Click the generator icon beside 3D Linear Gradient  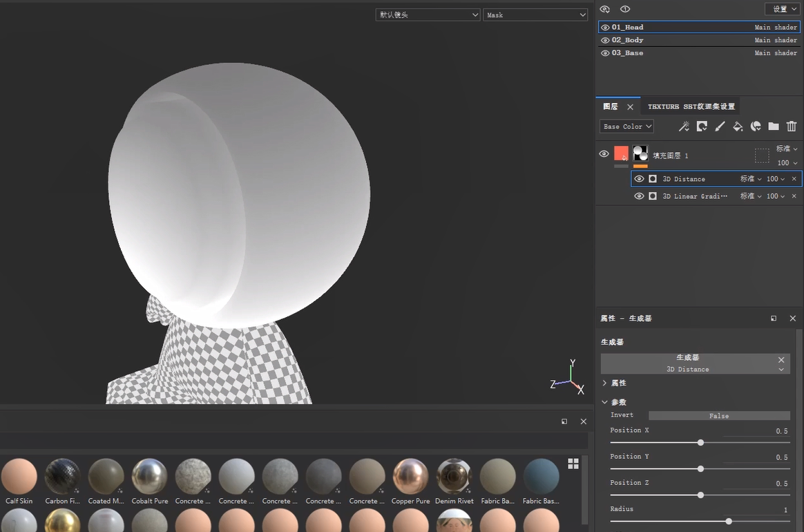pos(653,196)
